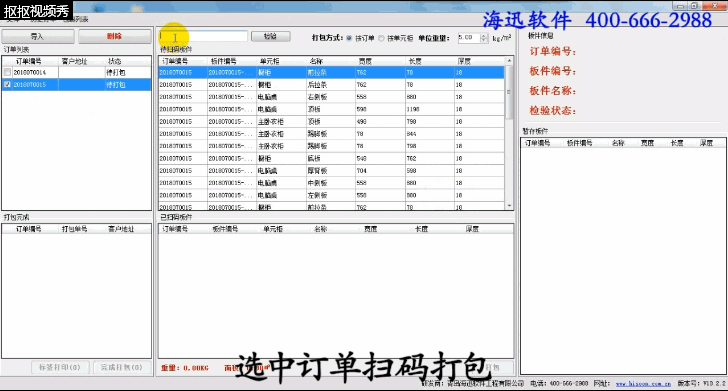Click the pending panels vertical scrollbar thumb
The width and height of the screenshot is (728, 391).
pyautogui.click(x=509, y=92)
